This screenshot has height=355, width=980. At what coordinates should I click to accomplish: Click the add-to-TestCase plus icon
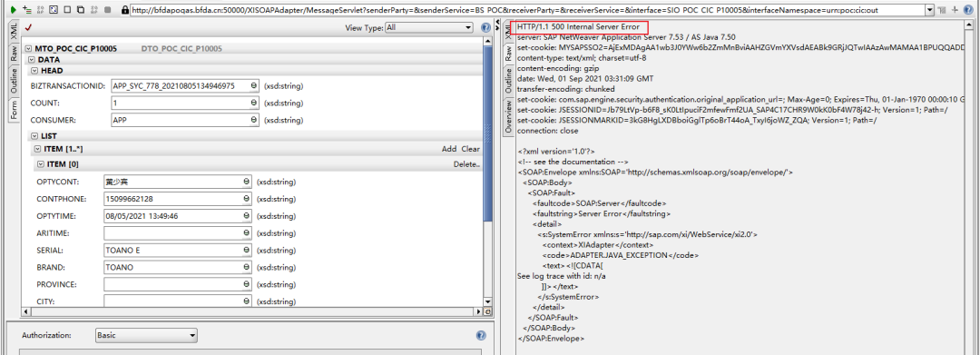pos(27,10)
